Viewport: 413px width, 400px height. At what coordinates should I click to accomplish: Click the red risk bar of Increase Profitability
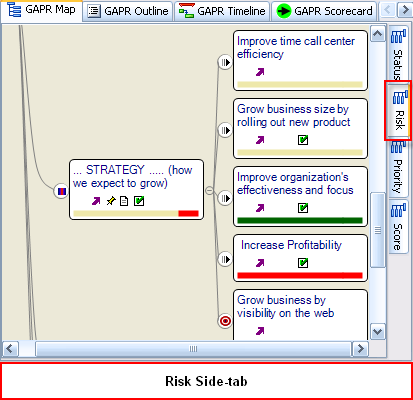300,275
